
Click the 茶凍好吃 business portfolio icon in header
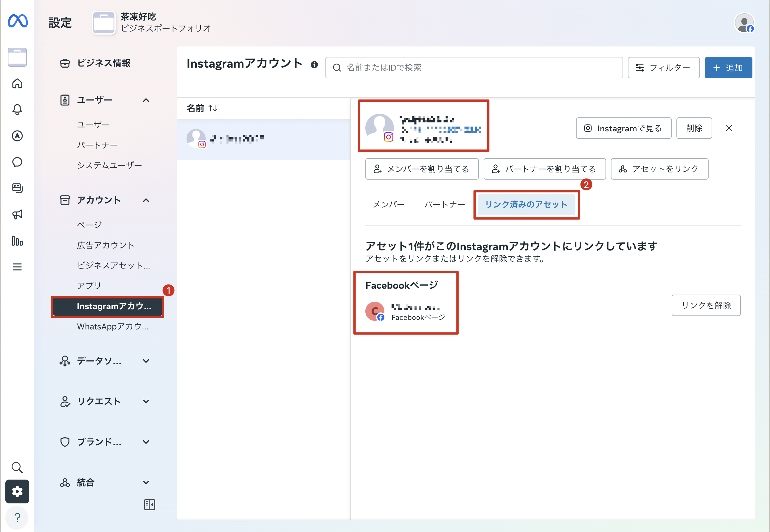pos(104,23)
